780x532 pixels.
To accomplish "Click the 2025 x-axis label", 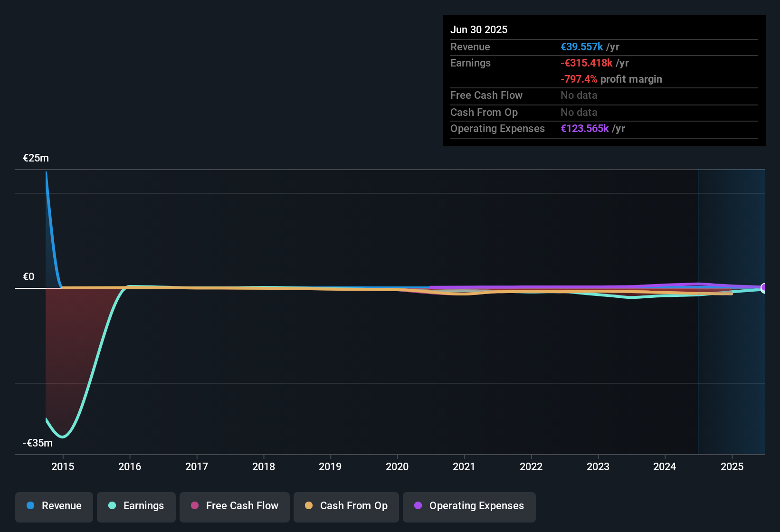I will (732, 467).
